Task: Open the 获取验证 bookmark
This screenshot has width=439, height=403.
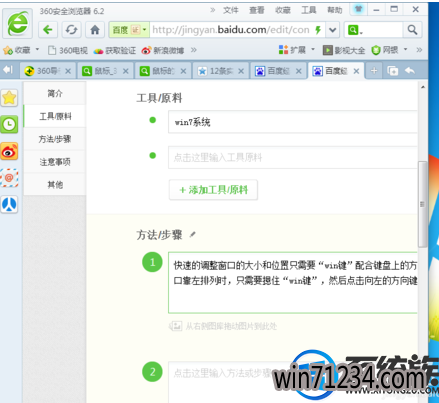Action: (x=115, y=50)
